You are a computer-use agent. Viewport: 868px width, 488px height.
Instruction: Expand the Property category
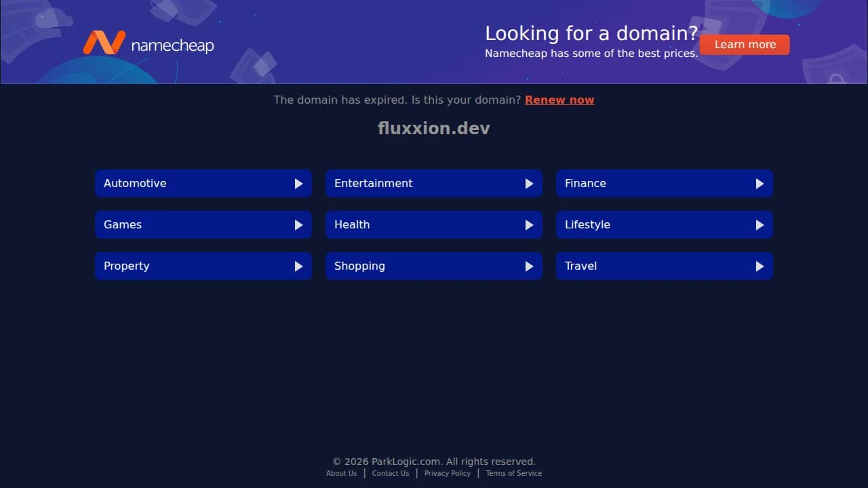click(203, 266)
